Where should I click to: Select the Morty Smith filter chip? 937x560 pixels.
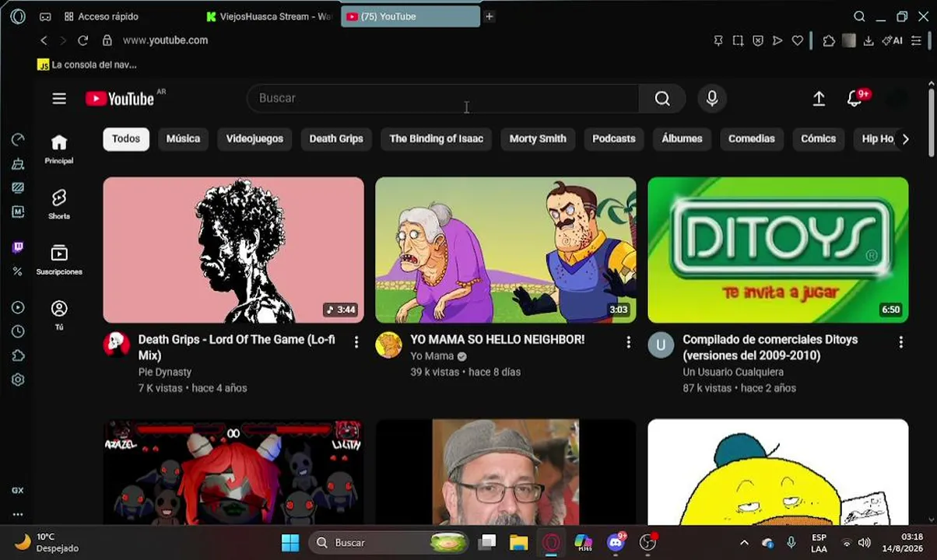538,139
